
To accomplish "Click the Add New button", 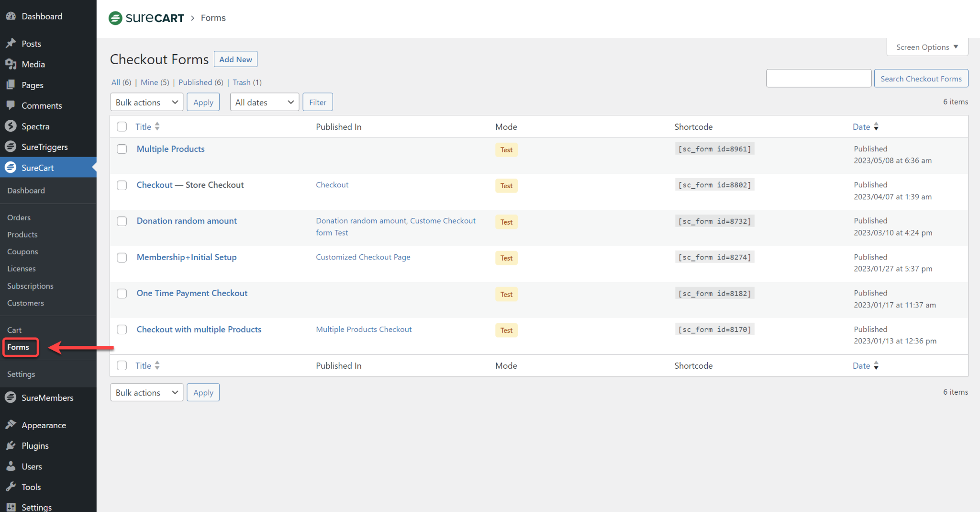I will (x=235, y=59).
